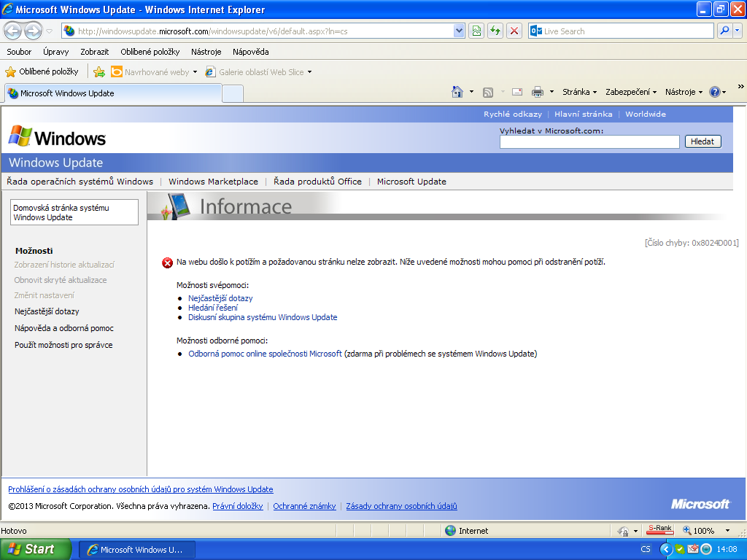Open sidebar Nápověda a odborná pomoc

[x=64, y=328]
